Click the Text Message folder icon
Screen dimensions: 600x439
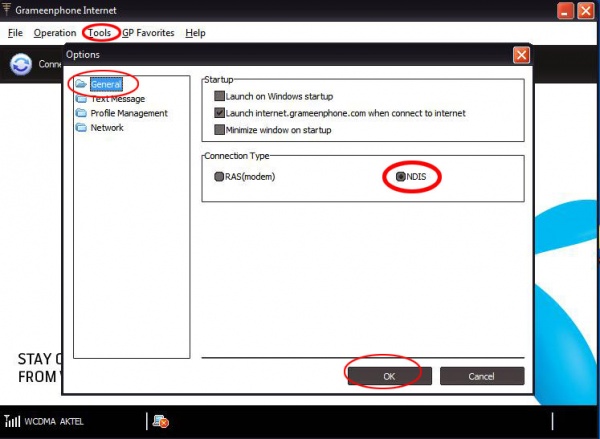[x=81, y=99]
